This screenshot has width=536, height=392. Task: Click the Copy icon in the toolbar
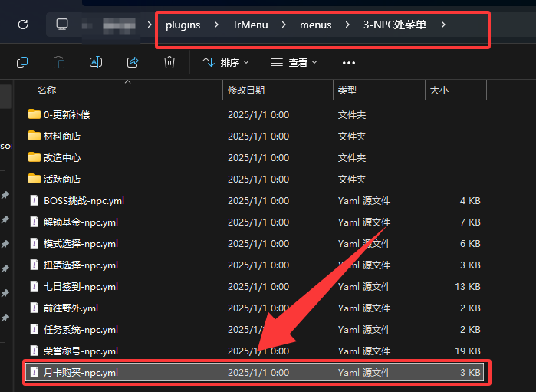pos(22,62)
